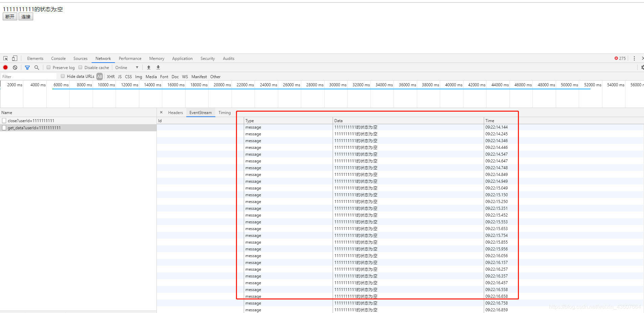The width and height of the screenshot is (644, 313).
Task: Filter requests by Manifest
Action: [x=199, y=77]
